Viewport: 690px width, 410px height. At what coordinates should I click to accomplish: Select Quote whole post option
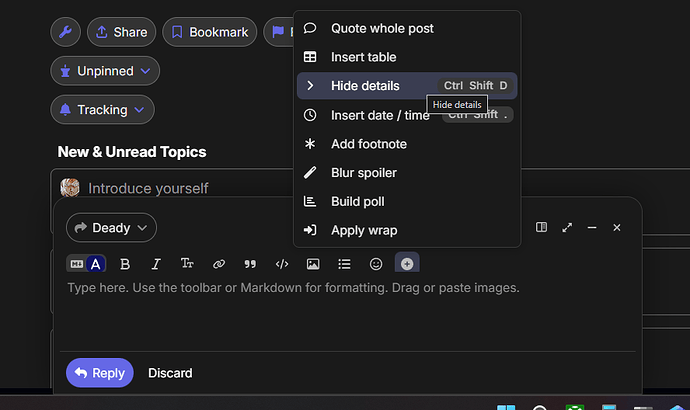(407, 29)
